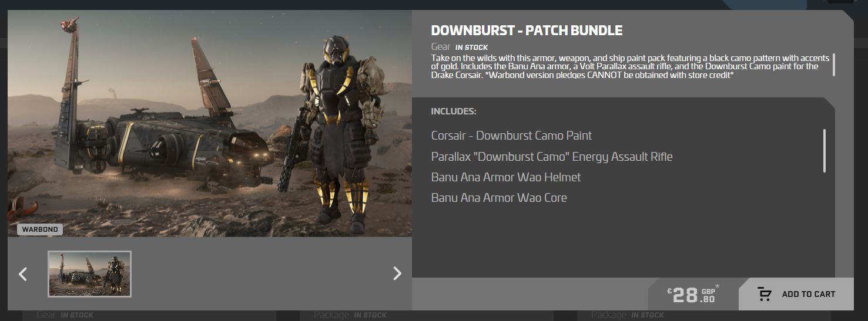This screenshot has width=868, height=321.
Task: Click the 'IN STOCK' status in popup
Action: pyautogui.click(x=471, y=48)
